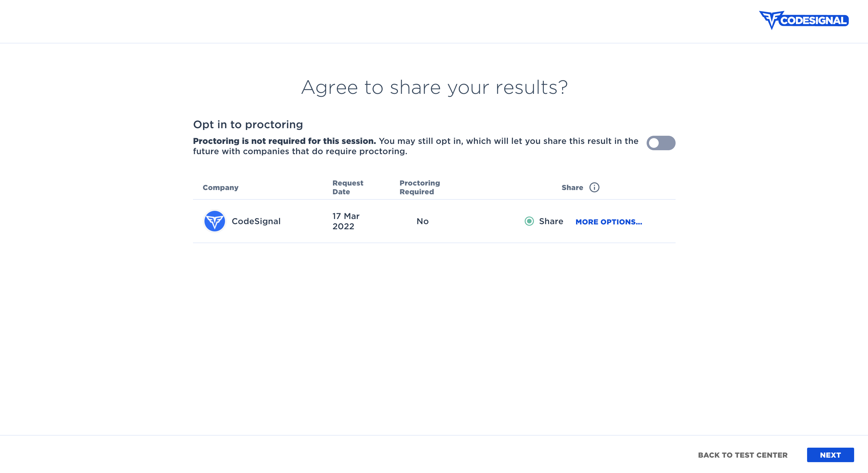
Task: Click the 'Opt in to proctoring' heading
Action: 248,124
